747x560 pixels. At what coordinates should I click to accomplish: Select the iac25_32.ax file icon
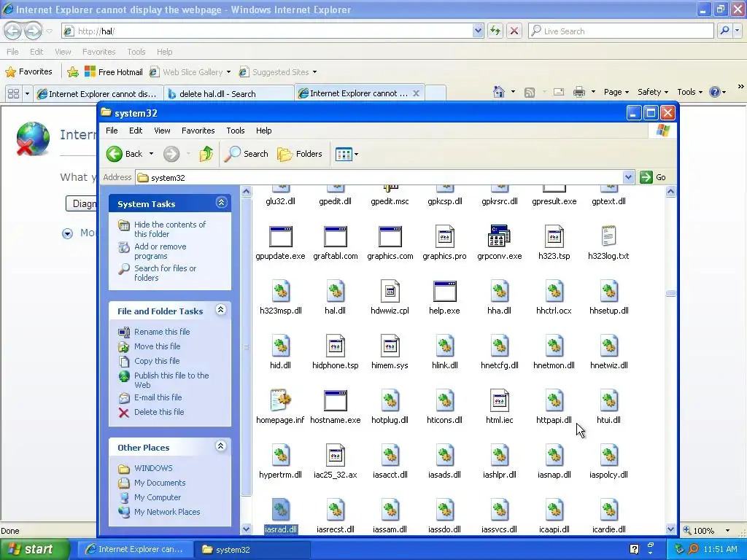(x=336, y=455)
